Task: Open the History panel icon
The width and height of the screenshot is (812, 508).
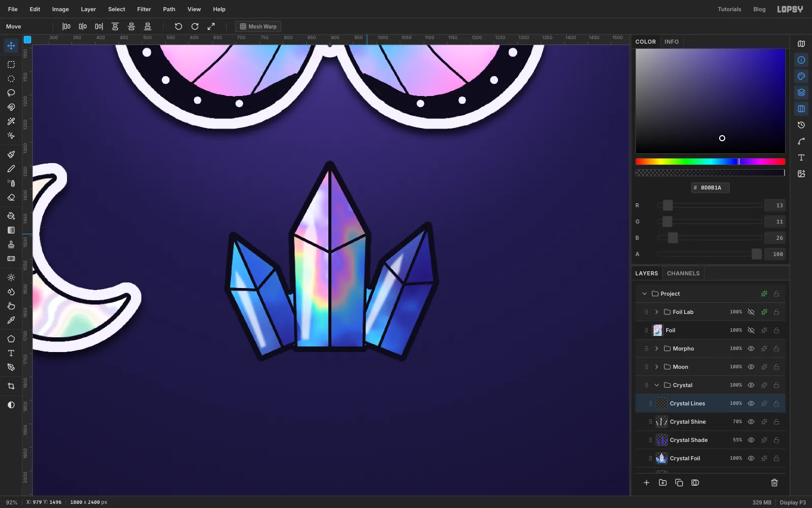Action: pyautogui.click(x=801, y=125)
